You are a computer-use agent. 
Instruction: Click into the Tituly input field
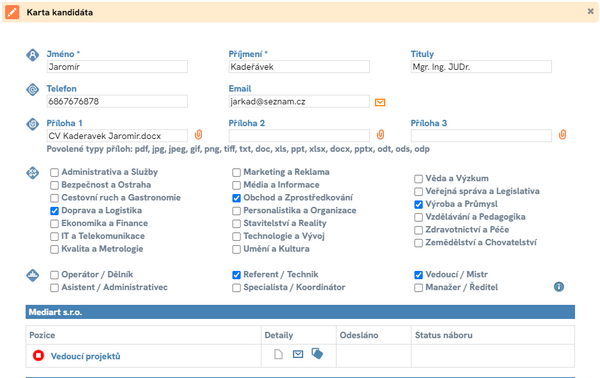(x=481, y=67)
